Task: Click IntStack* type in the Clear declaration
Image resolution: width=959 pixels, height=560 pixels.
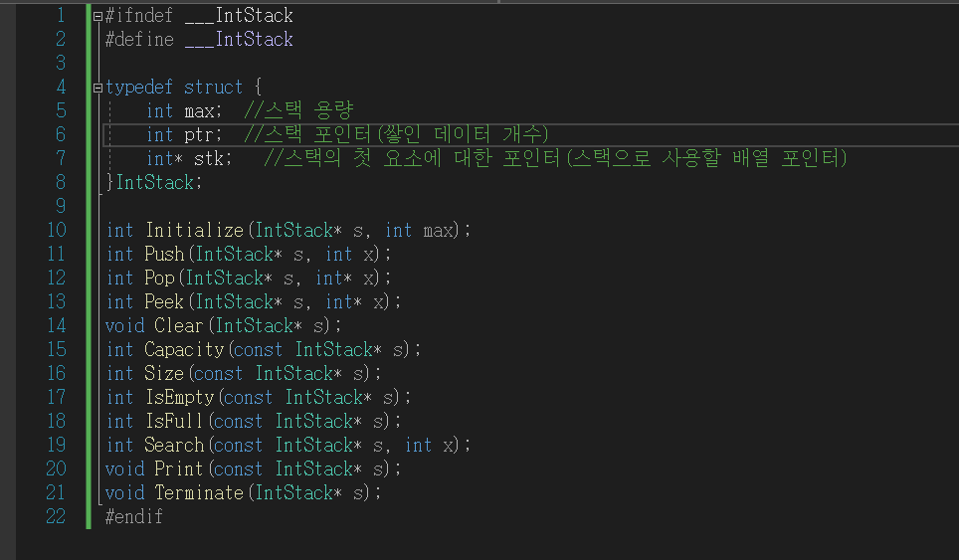Action: click(260, 326)
